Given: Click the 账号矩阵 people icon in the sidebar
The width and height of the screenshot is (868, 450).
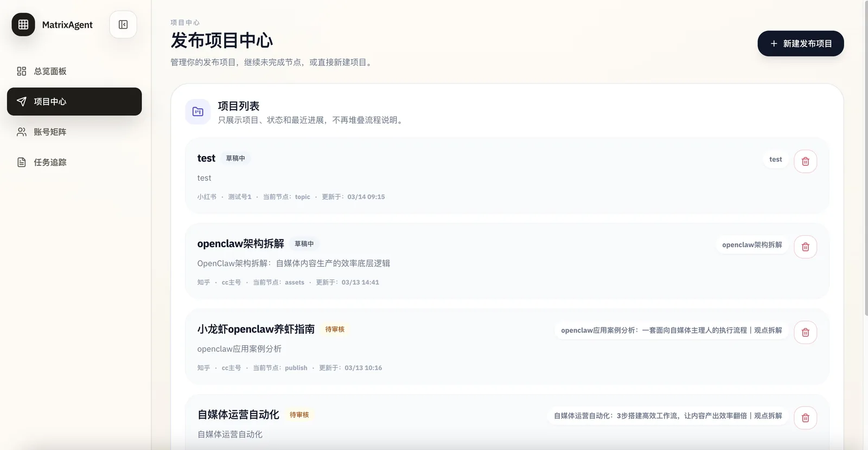Looking at the screenshot, I should [22, 132].
